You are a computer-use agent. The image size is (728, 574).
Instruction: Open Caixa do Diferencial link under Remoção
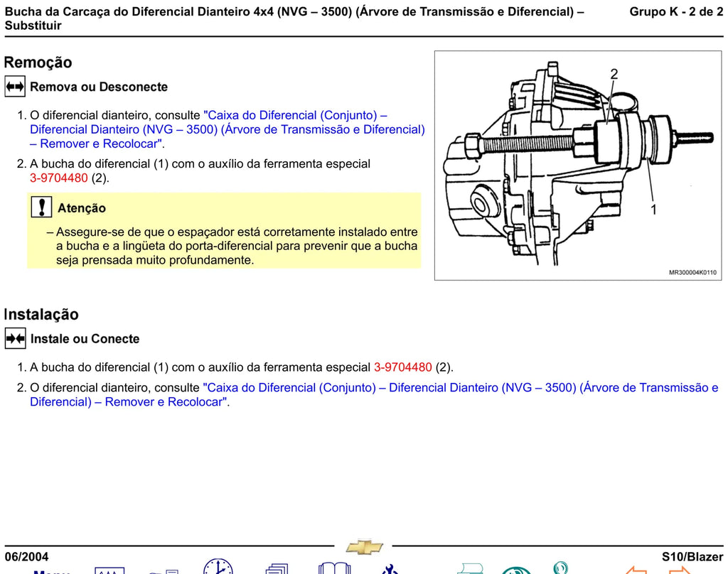227,129
